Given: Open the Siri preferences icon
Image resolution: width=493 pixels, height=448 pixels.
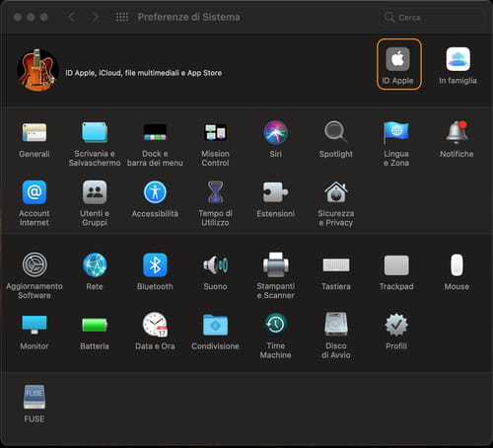Looking at the screenshot, I should pyautogui.click(x=276, y=139).
